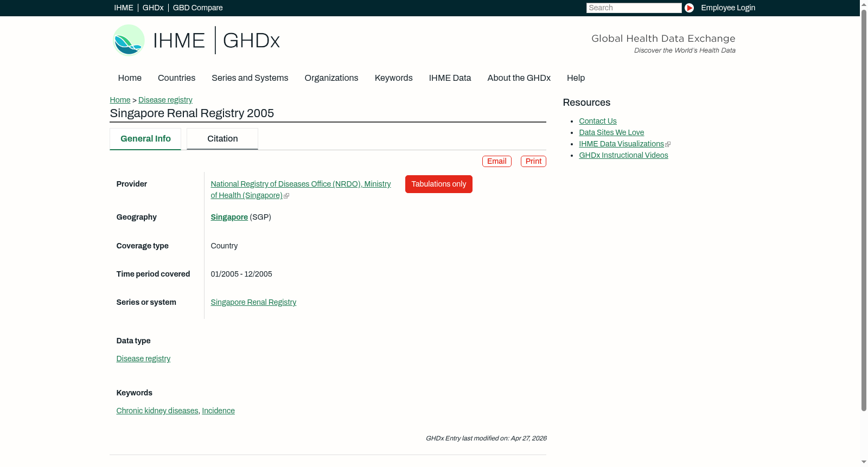Click the vertical page scrollbar thumb
Screen dimensions: 868x467
pos(864,210)
